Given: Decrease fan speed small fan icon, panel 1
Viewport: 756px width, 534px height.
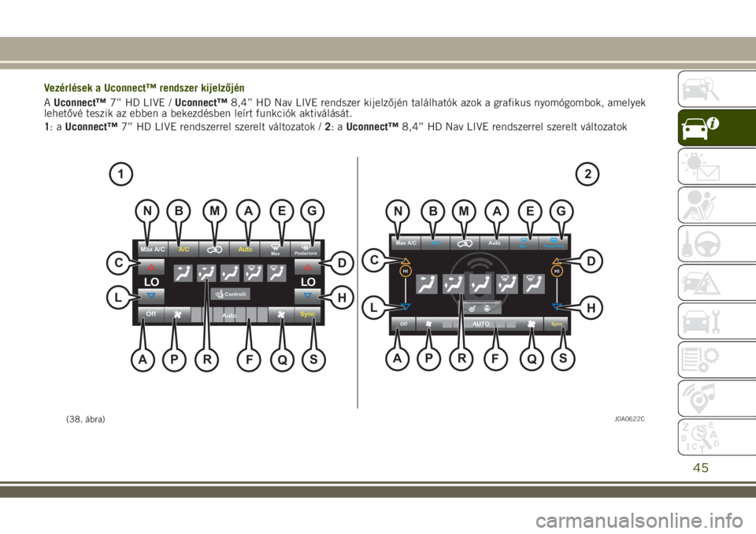Looking at the screenshot, I should 177,314.
